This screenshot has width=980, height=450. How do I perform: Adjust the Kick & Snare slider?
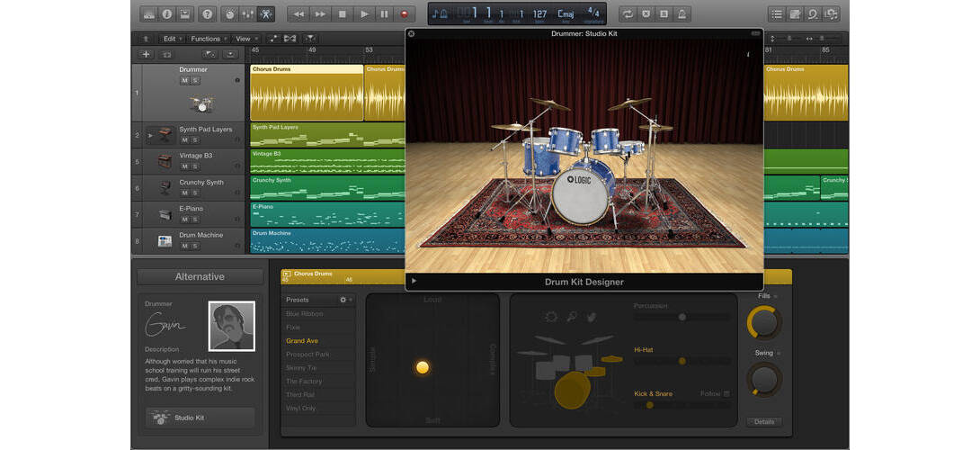(x=682, y=405)
